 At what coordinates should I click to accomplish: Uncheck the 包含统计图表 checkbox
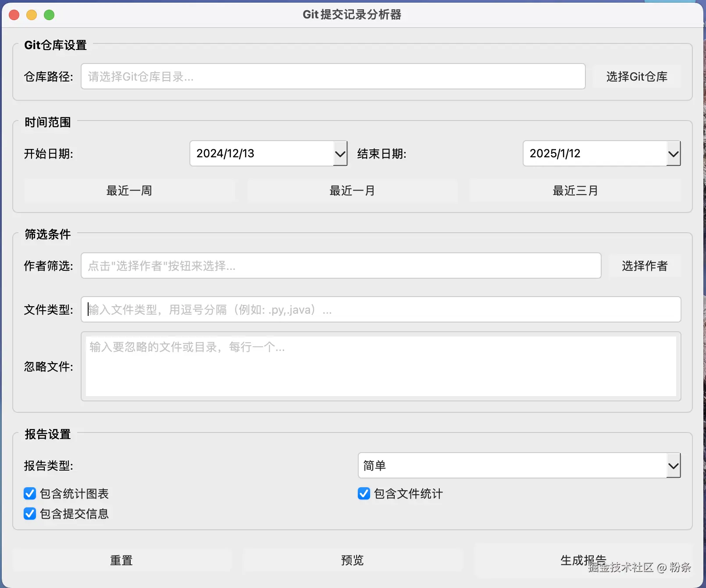coord(29,494)
